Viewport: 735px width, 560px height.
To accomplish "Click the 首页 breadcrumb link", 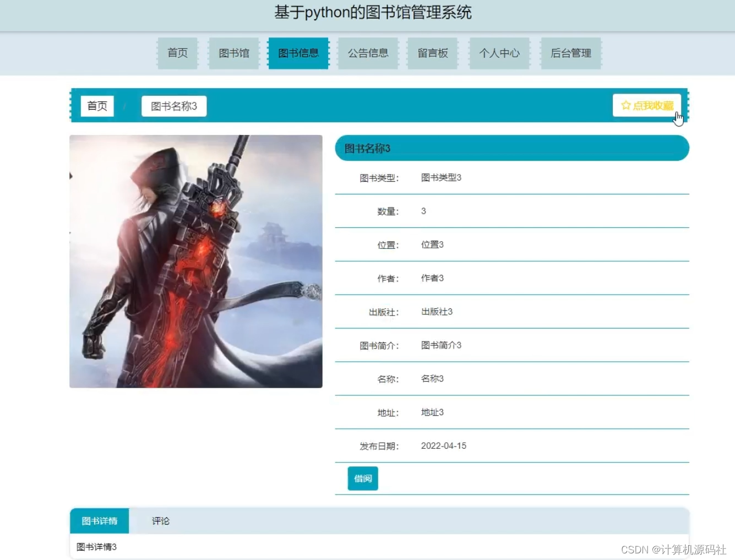I will (x=97, y=106).
